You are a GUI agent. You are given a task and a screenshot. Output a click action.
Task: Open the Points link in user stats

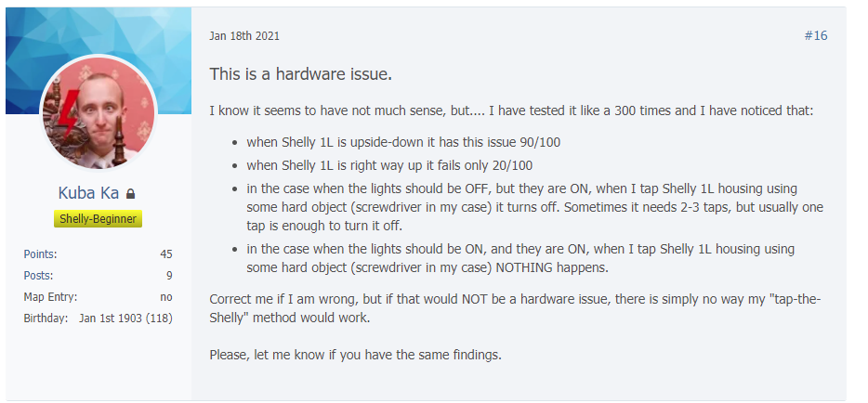40,254
